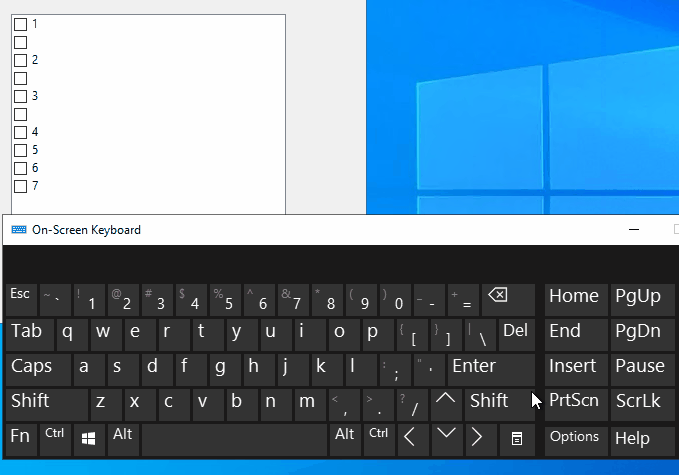Toggle the Fn key
This screenshot has width=679, height=475.
[21, 439]
